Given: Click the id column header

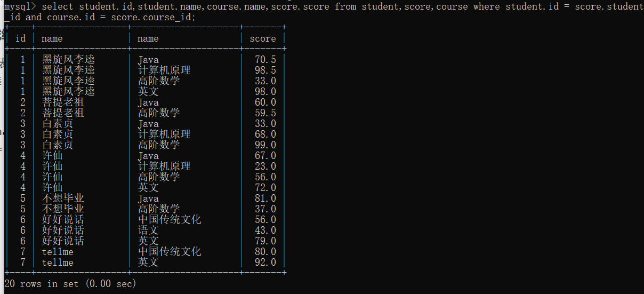Looking at the screenshot, I should tap(21, 38).
